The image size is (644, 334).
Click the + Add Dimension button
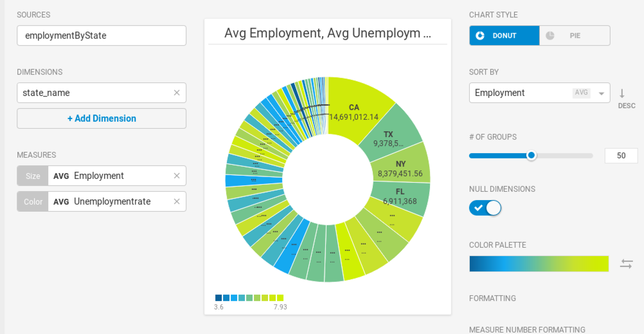tap(102, 118)
